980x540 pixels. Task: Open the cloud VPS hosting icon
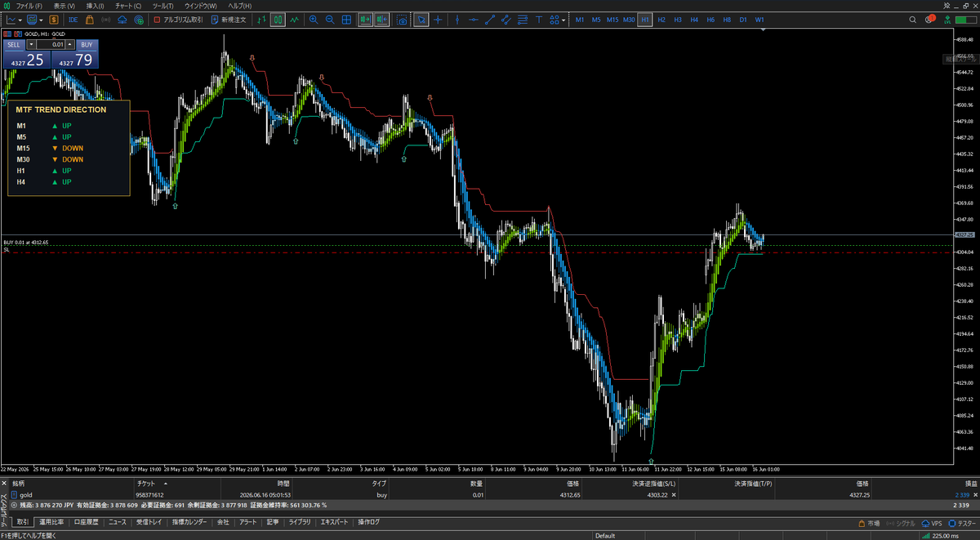(x=122, y=19)
